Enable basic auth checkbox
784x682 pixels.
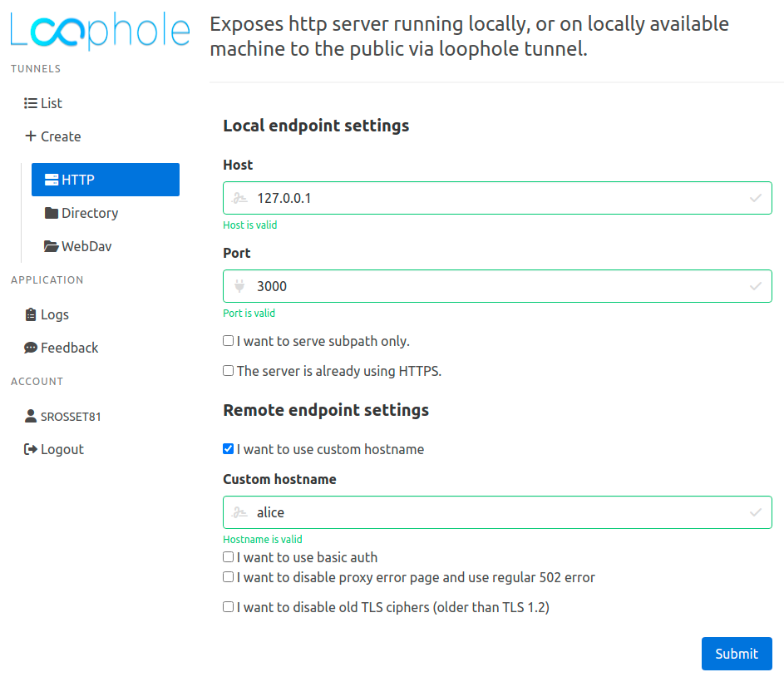coord(229,557)
